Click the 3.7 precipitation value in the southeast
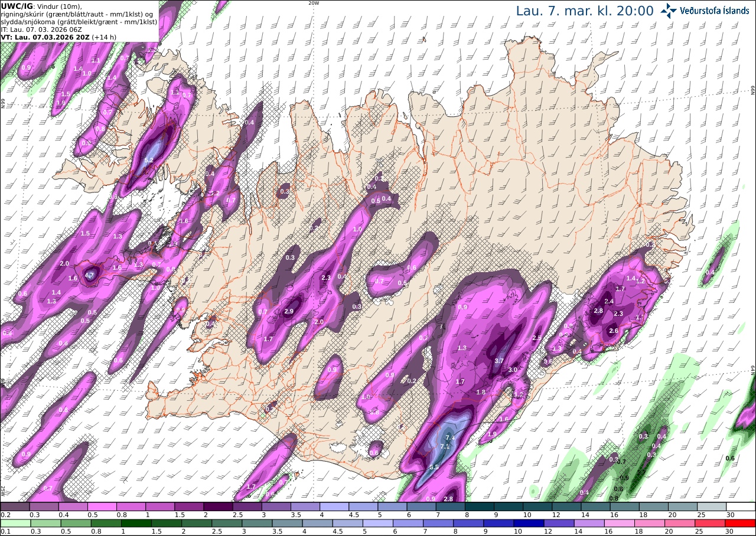The width and height of the screenshot is (756, 536). pos(498,361)
